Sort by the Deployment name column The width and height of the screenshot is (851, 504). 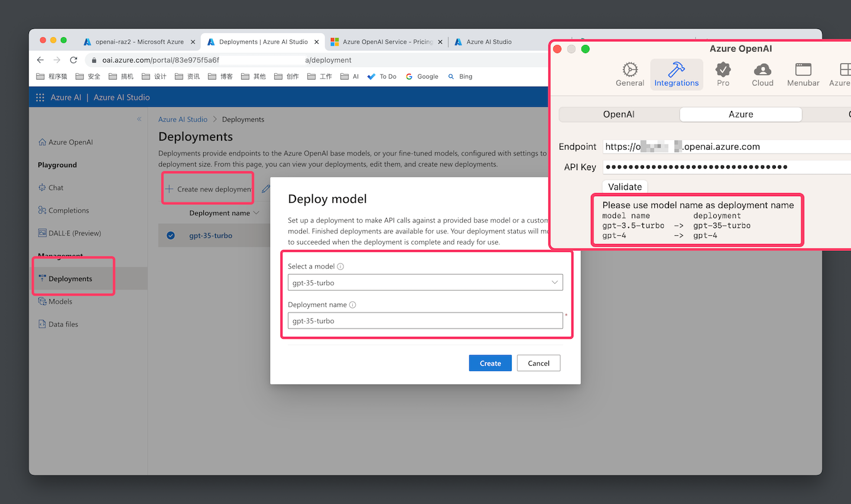pyautogui.click(x=224, y=213)
